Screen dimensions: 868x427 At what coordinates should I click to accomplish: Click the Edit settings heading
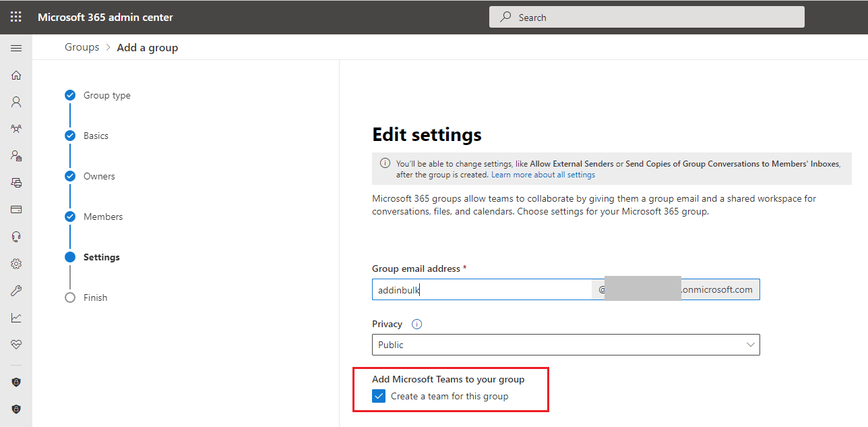[x=427, y=135]
